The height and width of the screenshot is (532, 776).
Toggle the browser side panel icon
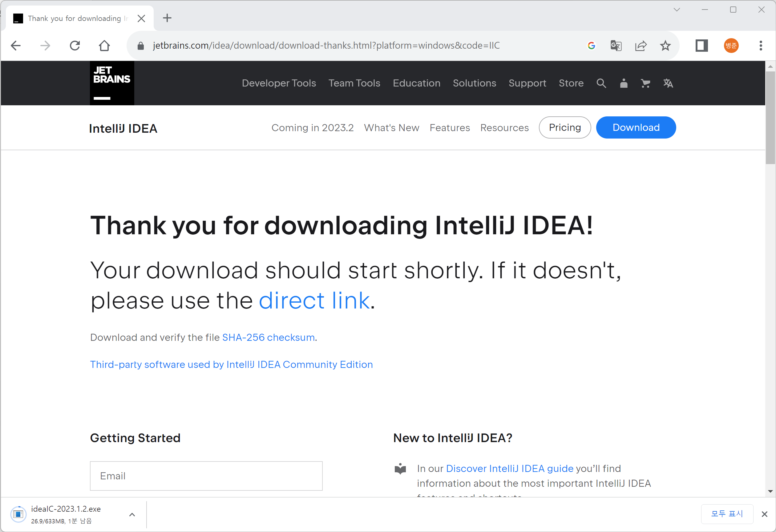[701, 45]
